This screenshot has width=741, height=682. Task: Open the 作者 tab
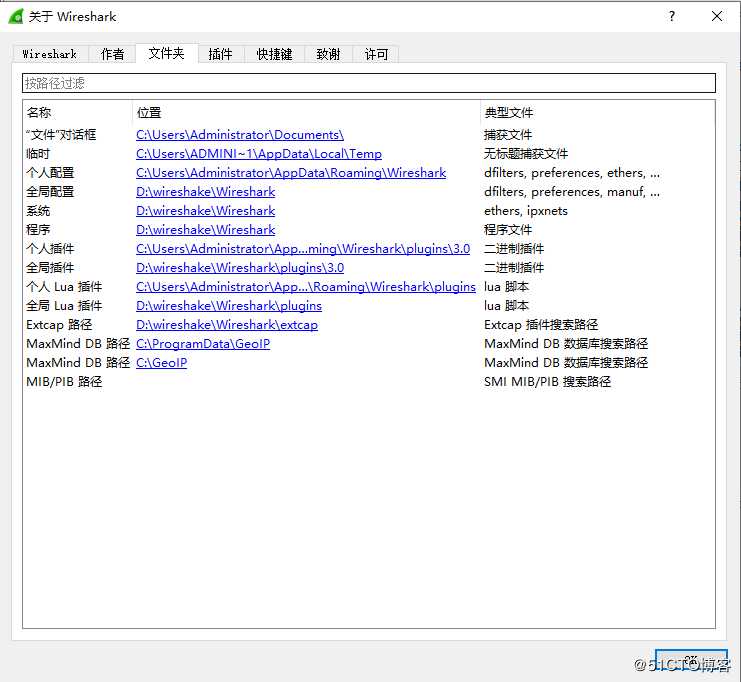(112, 54)
